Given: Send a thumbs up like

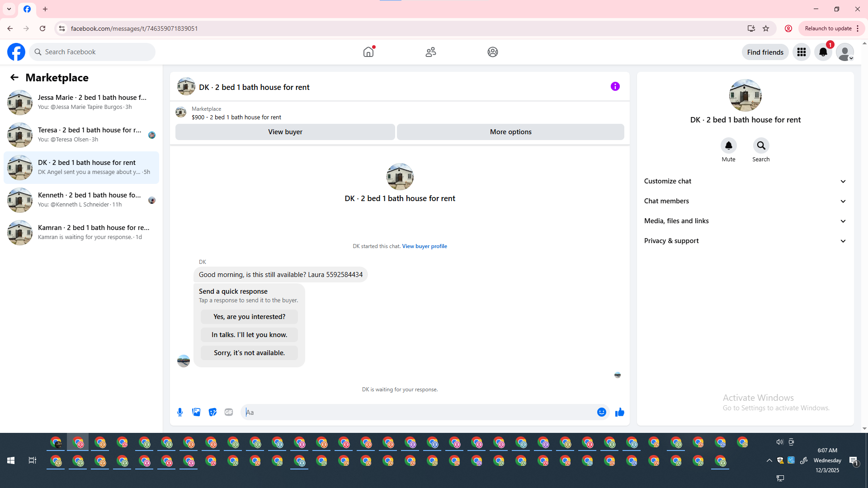Looking at the screenshot, I should (x=620, y=412).
